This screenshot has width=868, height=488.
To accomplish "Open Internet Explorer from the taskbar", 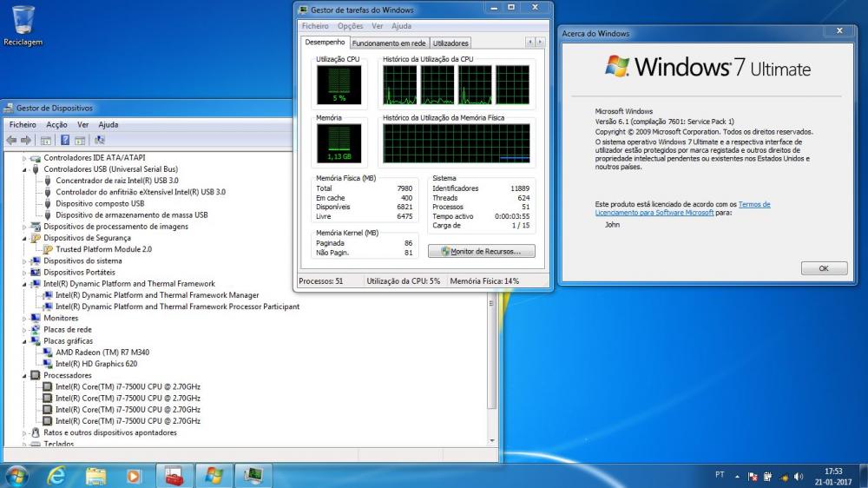I will [x=57, y=475].
